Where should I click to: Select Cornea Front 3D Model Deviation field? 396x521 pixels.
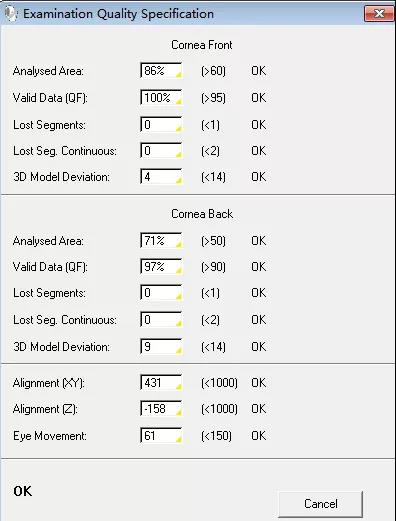[x=161, y=177]
